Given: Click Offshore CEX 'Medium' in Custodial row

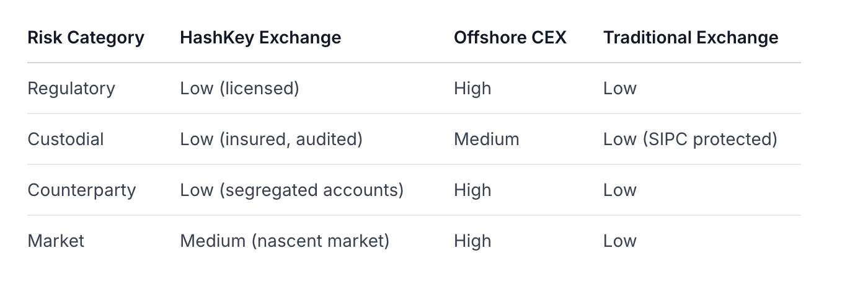Looking at the screenshot, I should tap(486, 140).
